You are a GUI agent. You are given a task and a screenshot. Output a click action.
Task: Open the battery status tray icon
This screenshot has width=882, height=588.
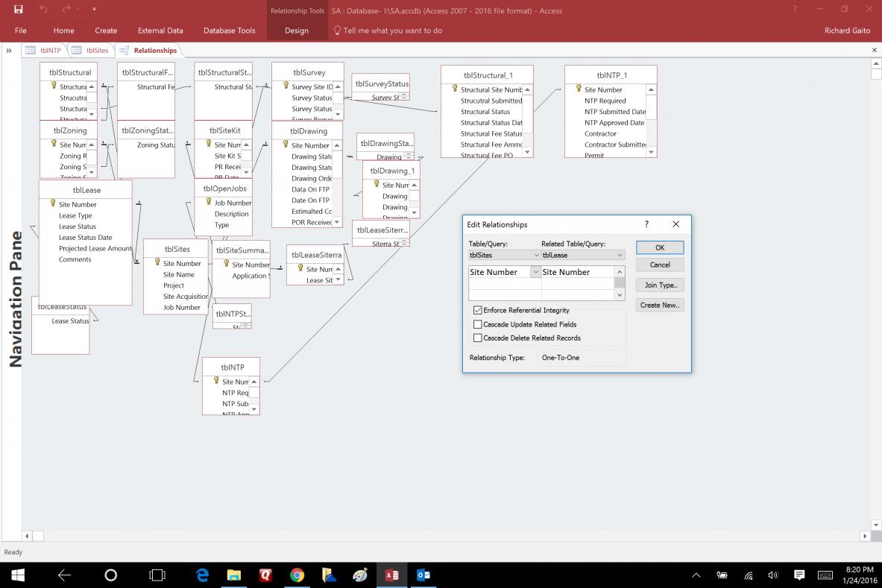click(x=722, y=575)
